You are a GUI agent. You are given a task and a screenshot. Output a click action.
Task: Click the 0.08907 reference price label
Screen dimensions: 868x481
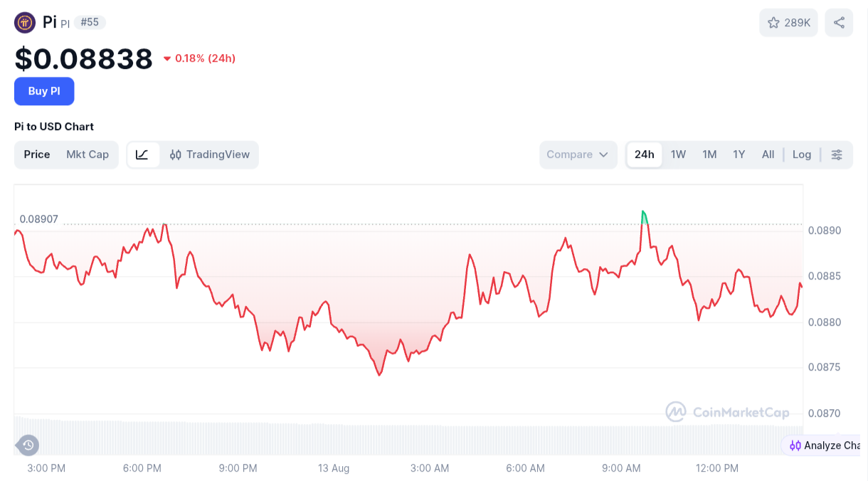(39, 219)
